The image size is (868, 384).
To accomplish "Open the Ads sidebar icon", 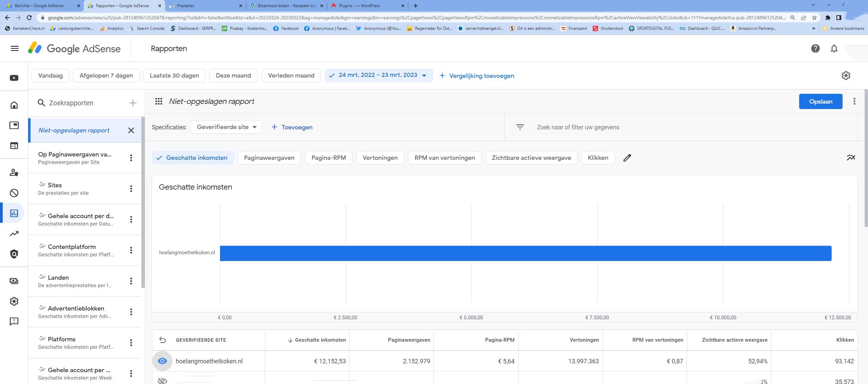I will coord(14,125).
